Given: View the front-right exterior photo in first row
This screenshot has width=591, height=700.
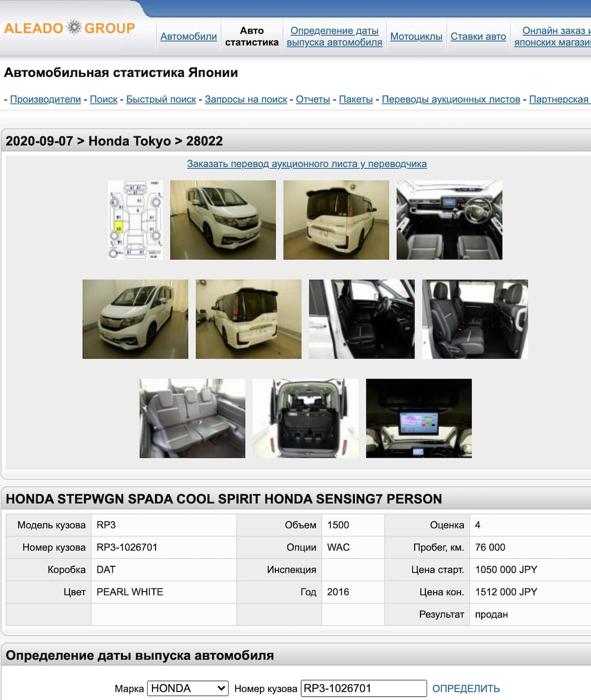Looking at the screenshot, I should coord(223,220).
